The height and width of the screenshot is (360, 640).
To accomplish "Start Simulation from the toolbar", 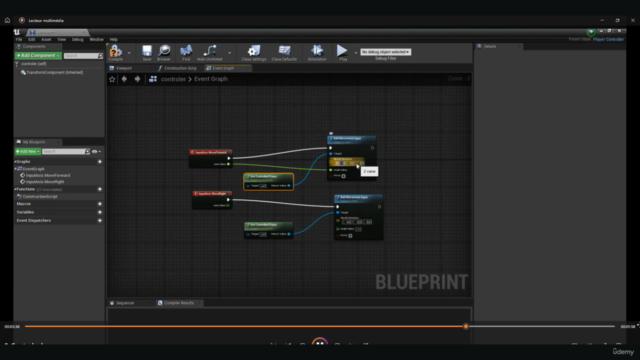I will click(317, 52).
